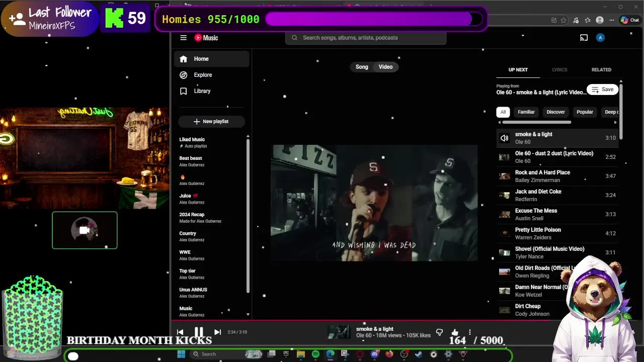
Task: Open the UP NEXT tab
Action: [x=518, y=70]
